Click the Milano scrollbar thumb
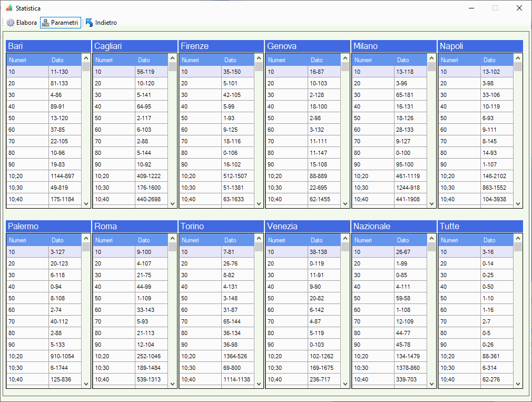Image resolution: width=532 pixels, height=402 pixels. coord(431,66)
